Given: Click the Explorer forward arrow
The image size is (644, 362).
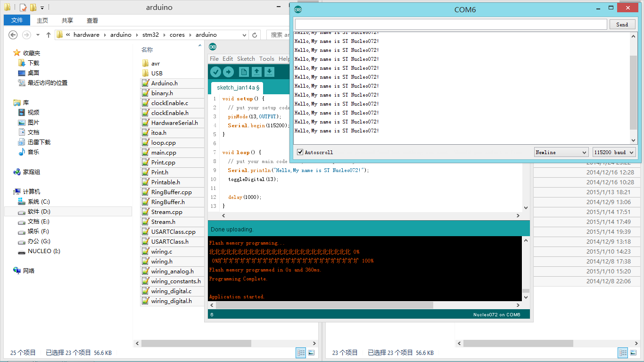Looking at the screenshot, I should pyautogui.click(x=27, y=34).
